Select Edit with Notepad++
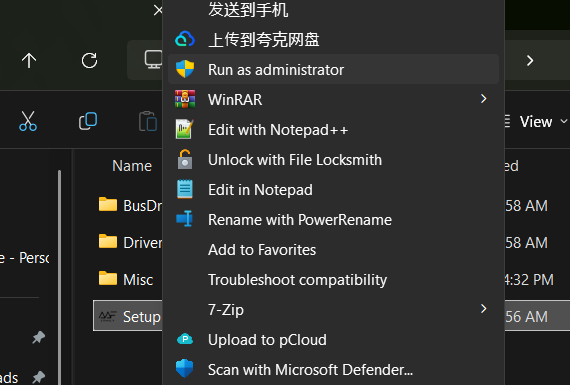 pos(333,129)
